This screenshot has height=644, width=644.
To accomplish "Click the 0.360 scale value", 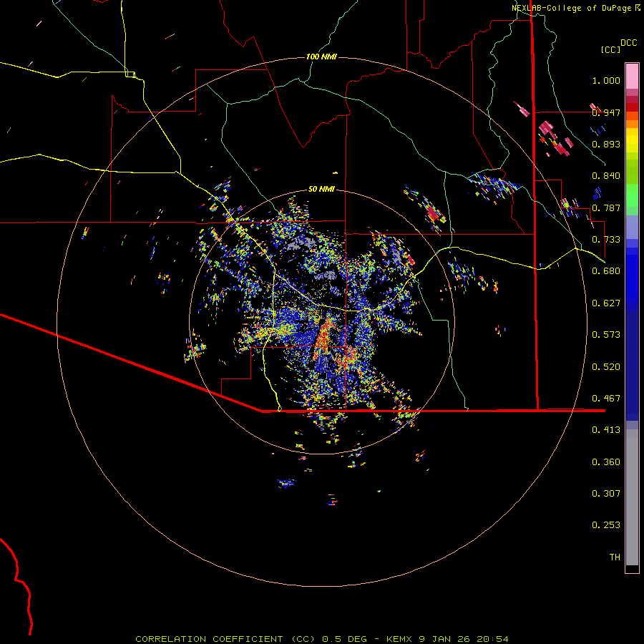I will [606, 462].
